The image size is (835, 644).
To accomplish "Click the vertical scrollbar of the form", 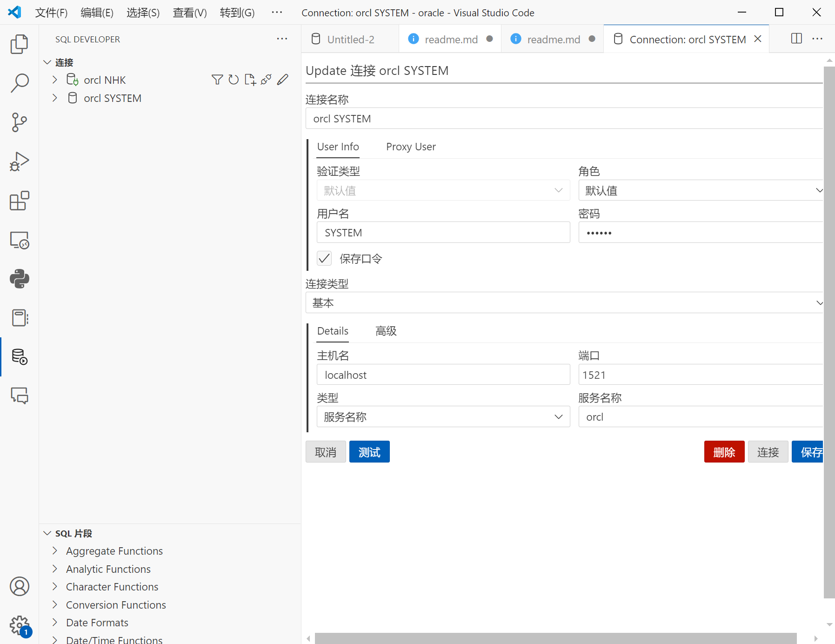I will coord(829,332).
